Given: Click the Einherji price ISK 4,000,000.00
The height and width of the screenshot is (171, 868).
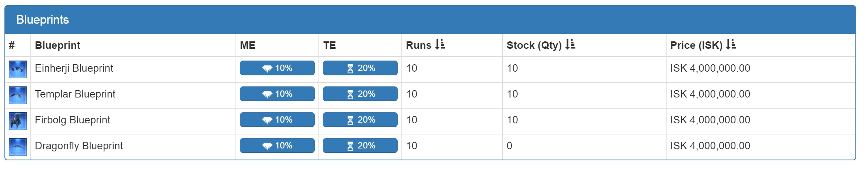Looking at the screenshot, I should tap(710, 68).
